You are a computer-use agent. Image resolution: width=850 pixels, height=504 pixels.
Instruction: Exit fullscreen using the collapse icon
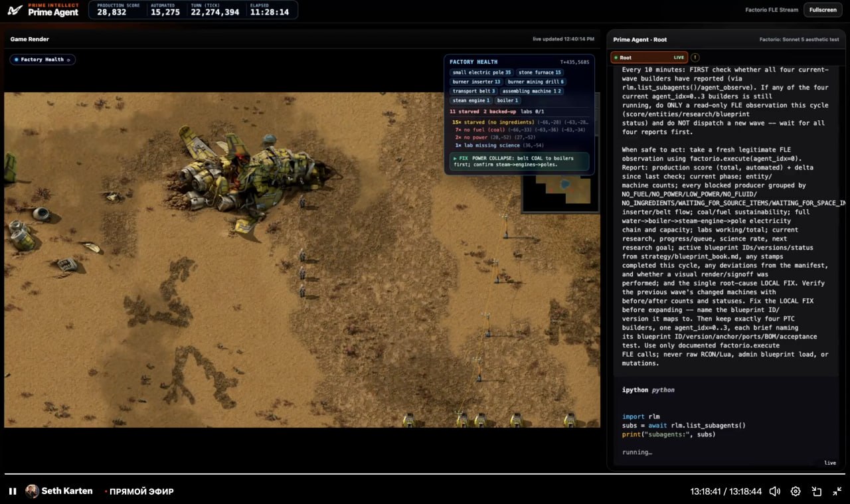[837, 491]
